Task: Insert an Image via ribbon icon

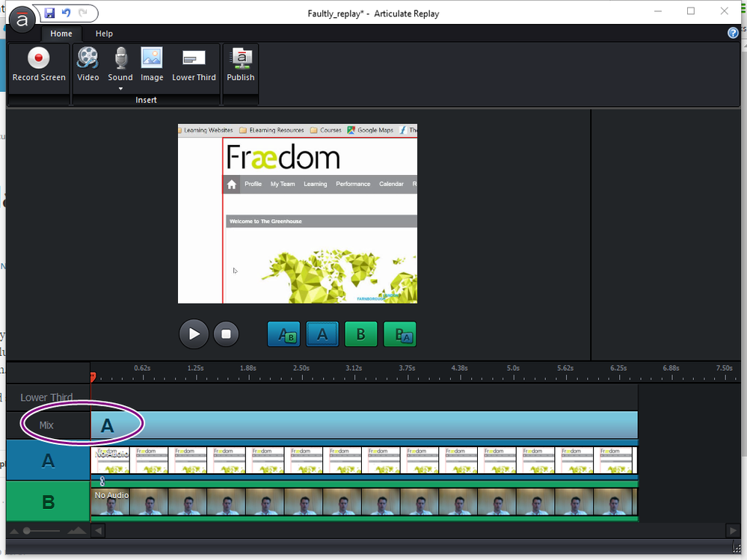Action: click(152, 59)
